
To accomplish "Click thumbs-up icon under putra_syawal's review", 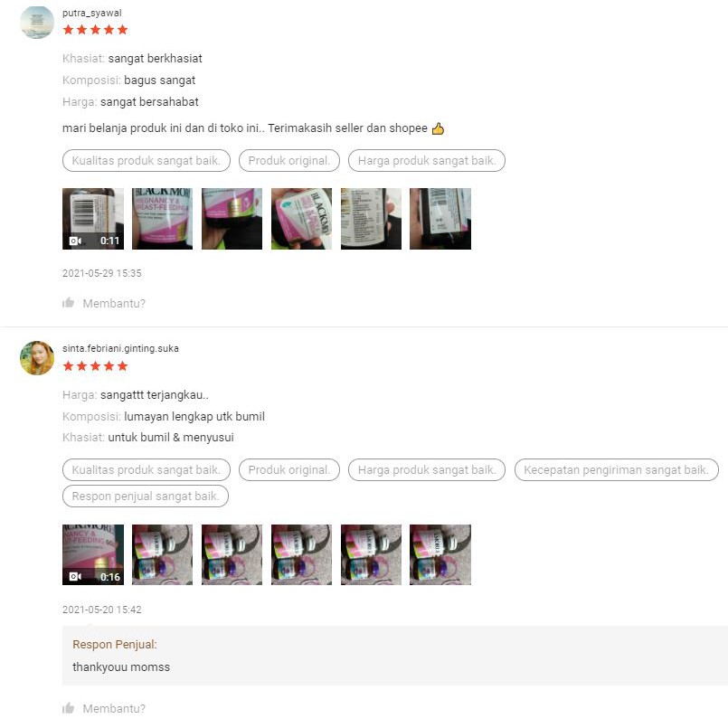I will click(68, 303).
